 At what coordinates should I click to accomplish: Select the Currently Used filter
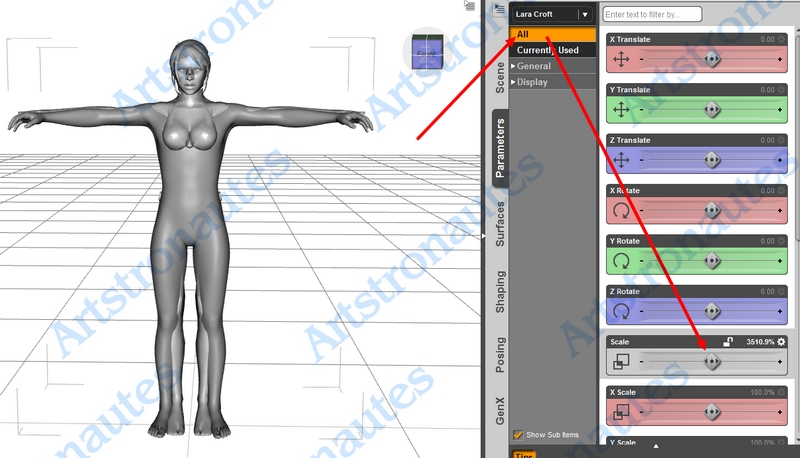[553, 50]
